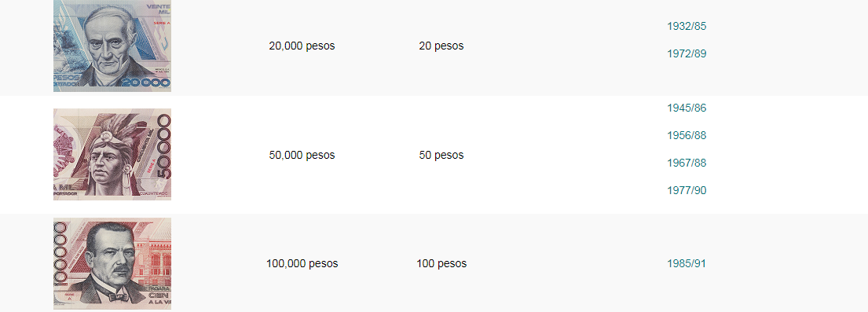The height and width of the screenshot is (312, 868).
Task: Select the "50 pesos" value text
Action: coord(441,155)
